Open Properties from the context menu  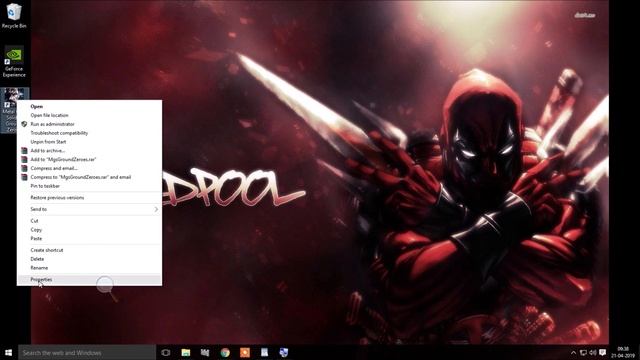point(89,280)
